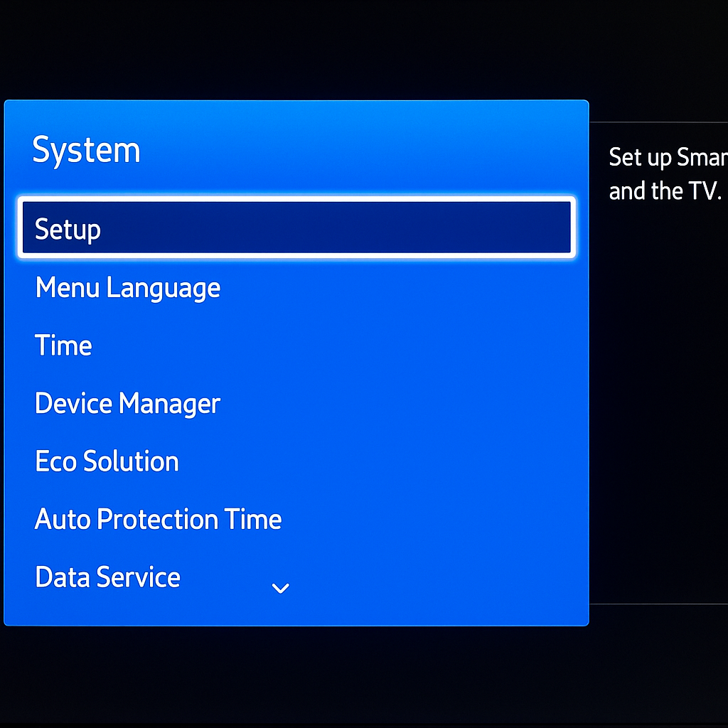This screenshot has height=728, width=728.
Task: Select Device Manager from the System list
Action: coord(128,403)
